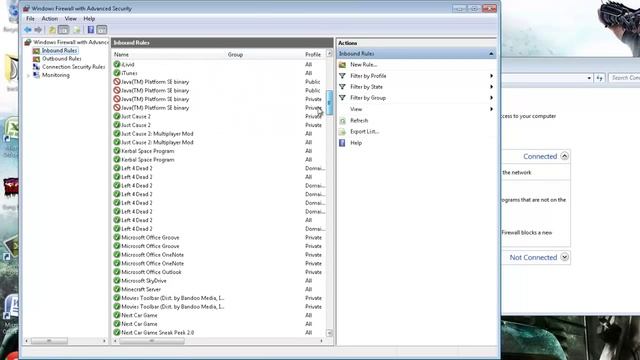
Task: Click the Export List icon in the Actions pane
Action: [342, 131]
